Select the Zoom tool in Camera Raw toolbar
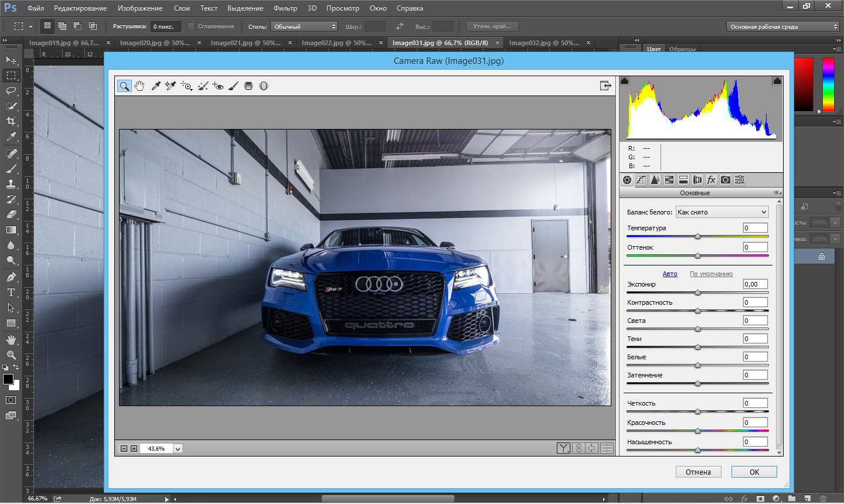This screenshot has height=504, width=844. (x=124, y=86)
